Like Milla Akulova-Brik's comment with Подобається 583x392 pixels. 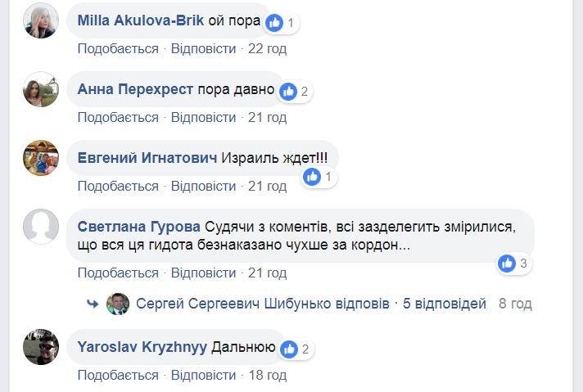[118, 49]
